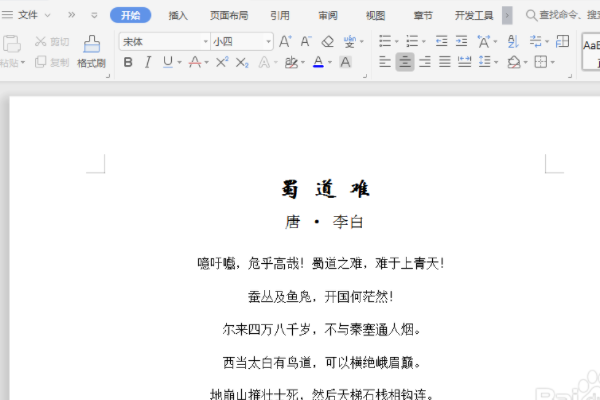Click the borders icon
This screenshot has height=400, width=600.
click(541, 62)
